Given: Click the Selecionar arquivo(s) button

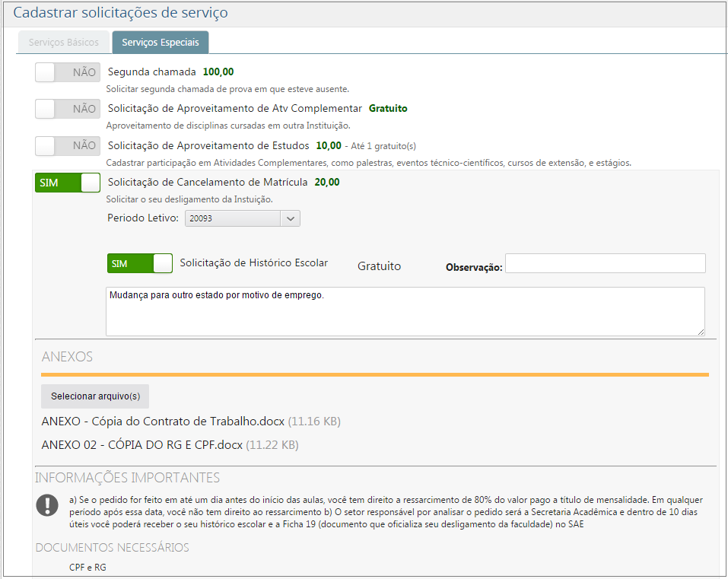Looking at the screenshot, I should (x=94, y=396).
